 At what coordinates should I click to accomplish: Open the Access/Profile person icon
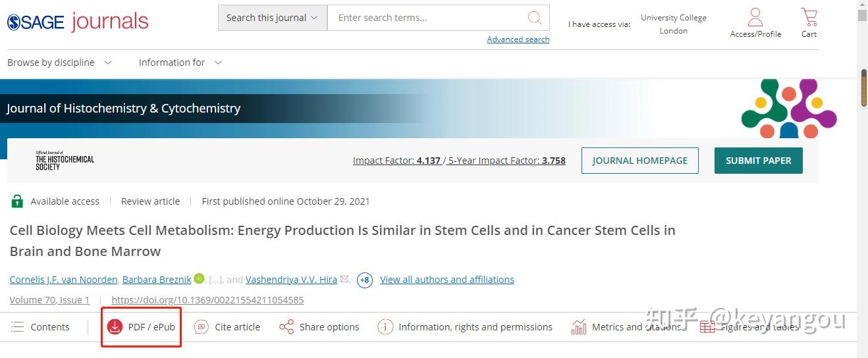click(755, 17)
